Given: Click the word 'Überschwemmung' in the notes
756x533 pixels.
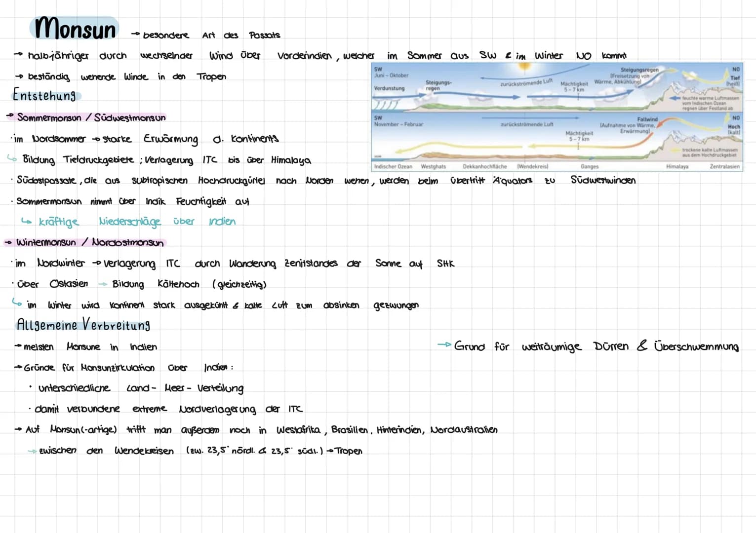Looking at the screenshot, I should tap(696, 346).
